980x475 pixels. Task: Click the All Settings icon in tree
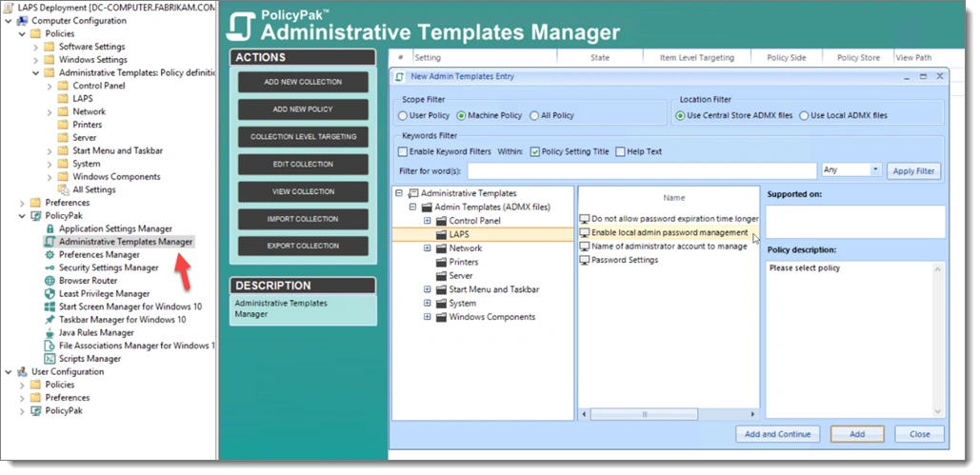pos(64,189)
